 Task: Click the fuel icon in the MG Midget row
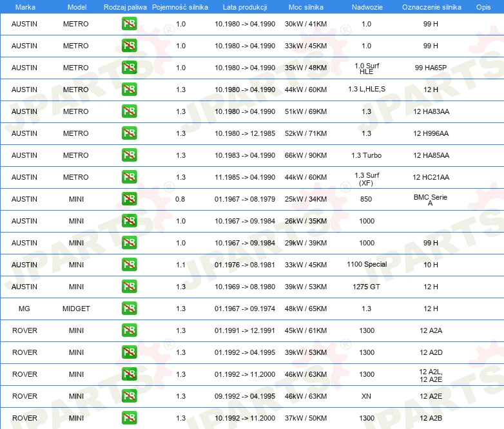coord(129,308)
